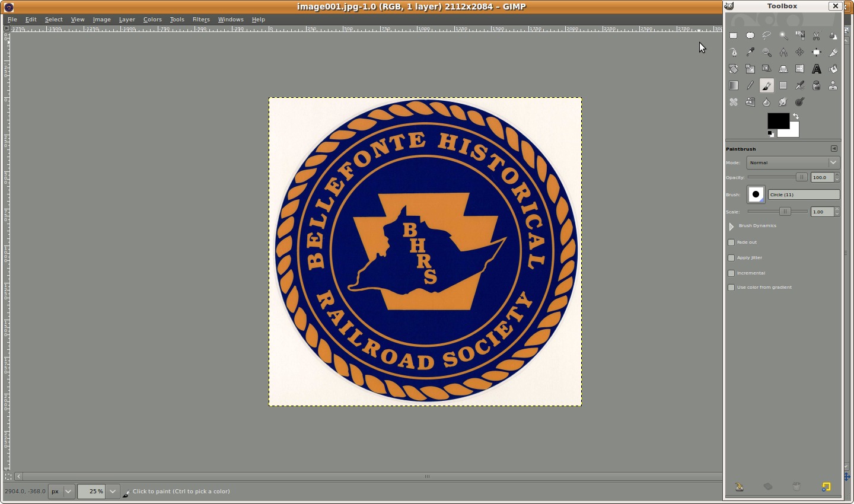Enable the Fade out checkbox
Screen dimensions: 854x504
coord(731,243)
